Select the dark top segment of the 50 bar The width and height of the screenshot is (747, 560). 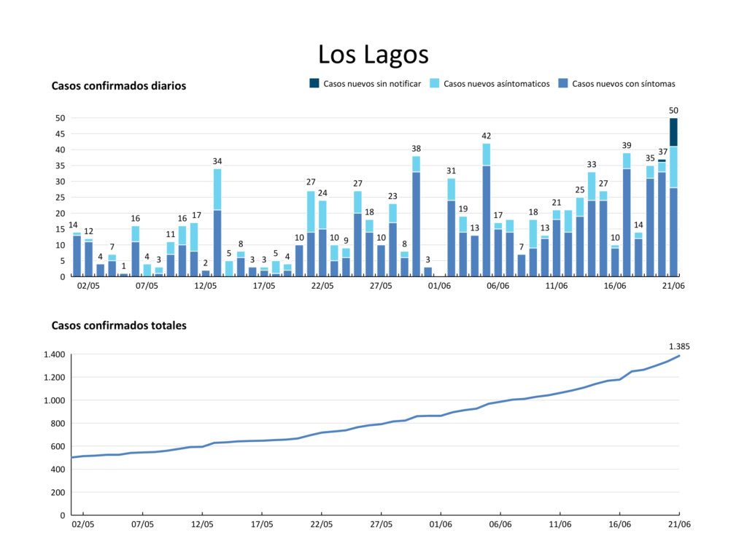673,132
